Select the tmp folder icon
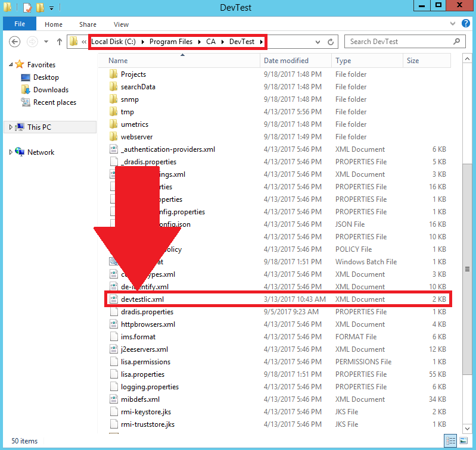Viewport: 476px width, 450px height. tap(114, 111)
